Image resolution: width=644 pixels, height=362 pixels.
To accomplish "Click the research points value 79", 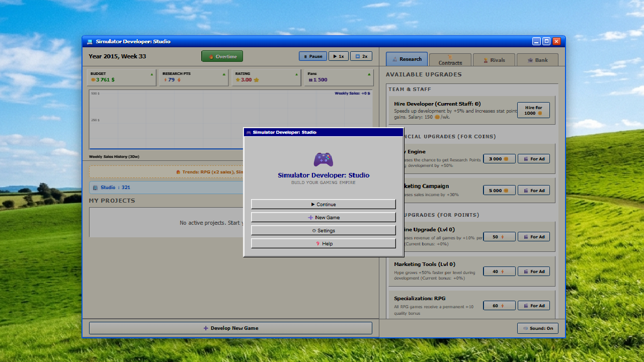I will [171, 79].
